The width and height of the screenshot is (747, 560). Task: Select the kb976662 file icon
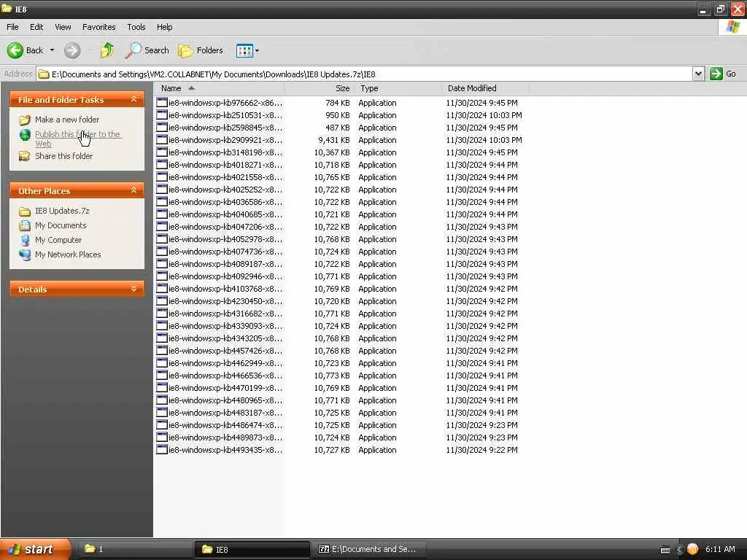(x=162, y=102)
